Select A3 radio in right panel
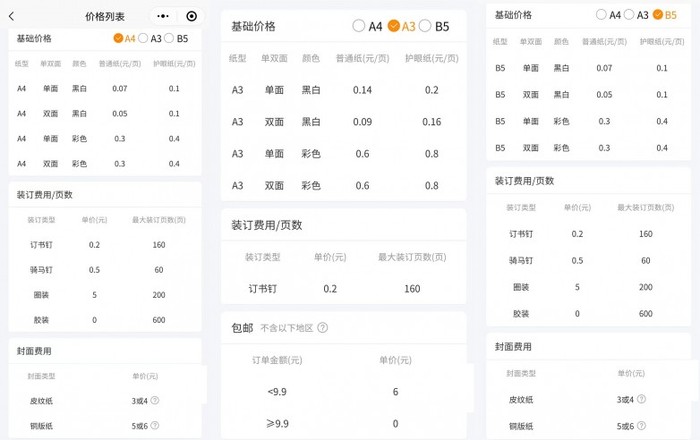This screenshot has height=440, width=700. tap(629, 15)
